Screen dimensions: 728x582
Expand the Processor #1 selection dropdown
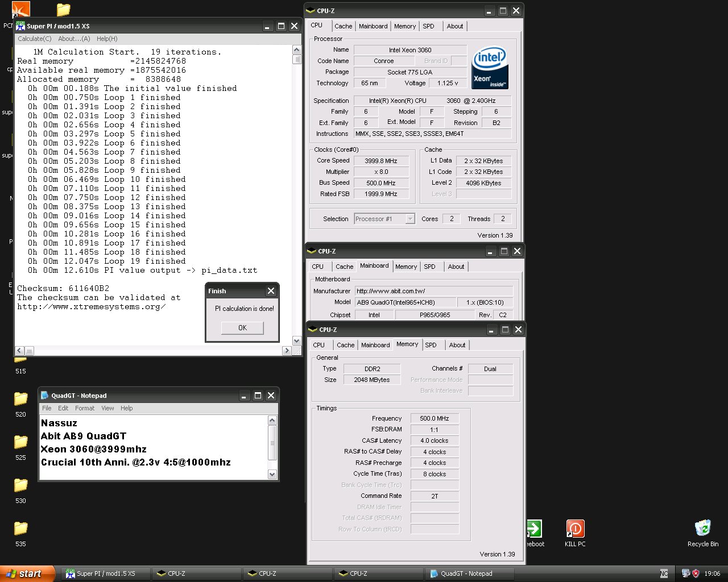pos(410,219)
